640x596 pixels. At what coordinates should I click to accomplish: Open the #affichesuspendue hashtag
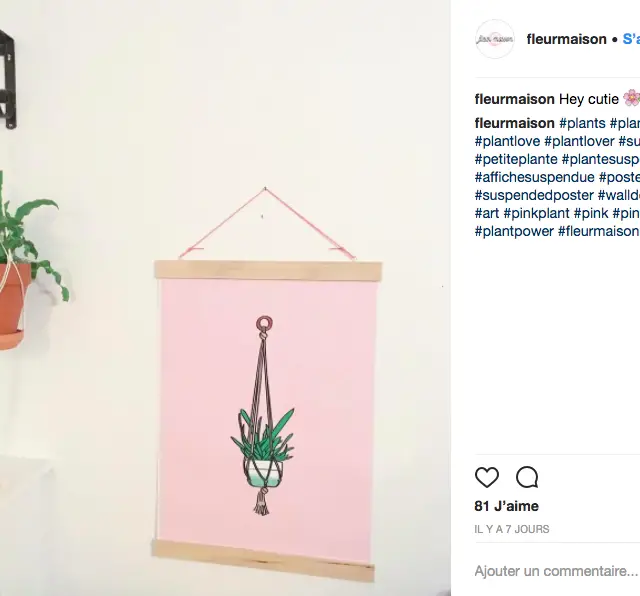pos(535,177)
